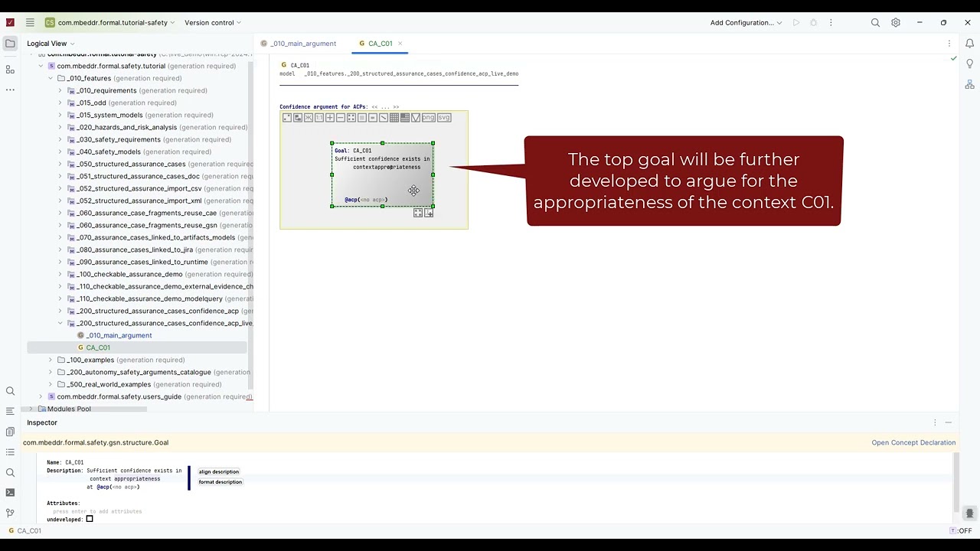
Task: Click the diagram Zoom Out minus button
Action: [x=341, y=117]
